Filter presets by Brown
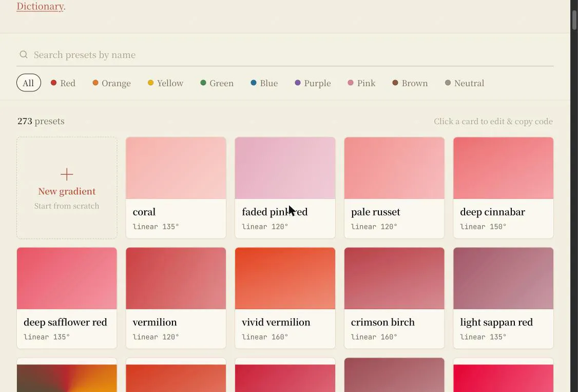This screenshot has width=578, height=392. (410, 83)
